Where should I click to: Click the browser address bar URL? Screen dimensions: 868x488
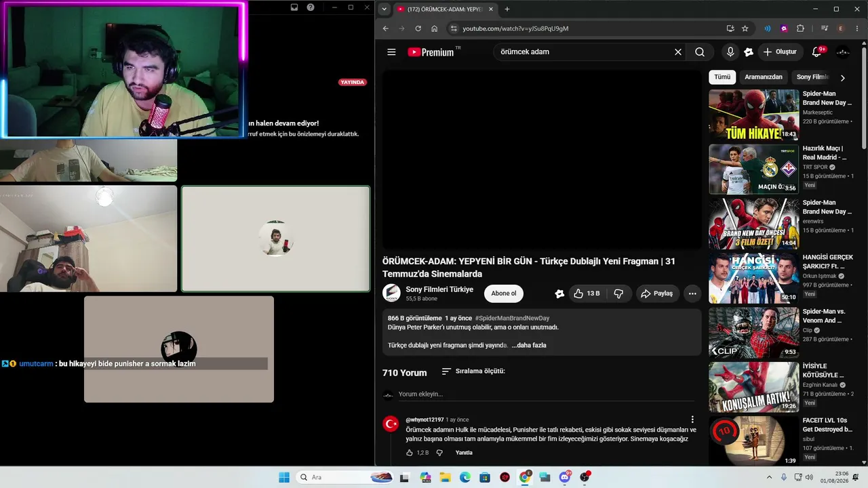(515, 28)
